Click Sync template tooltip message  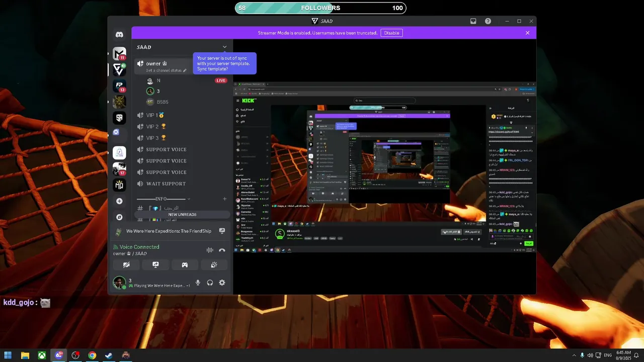coord(224,63)
